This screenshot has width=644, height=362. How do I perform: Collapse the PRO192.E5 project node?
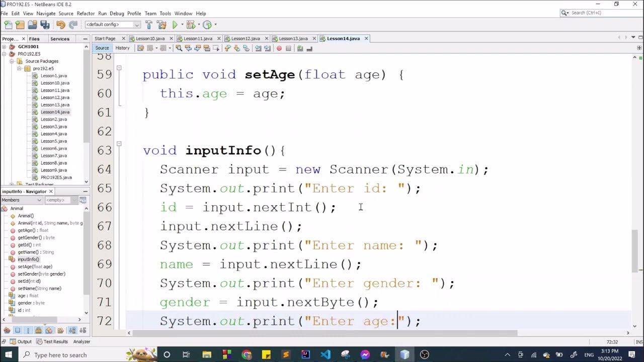click(x=4, y=54)
